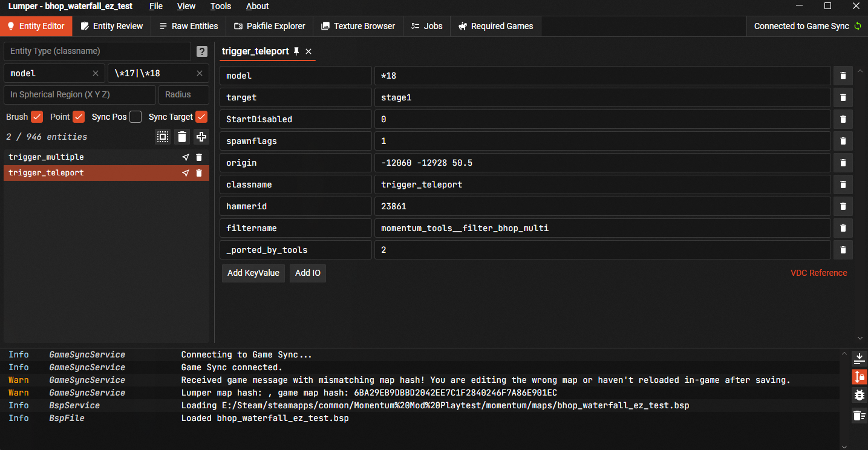
Task: Toggle debug log messages with bug icon
Action: coord(859,396)
